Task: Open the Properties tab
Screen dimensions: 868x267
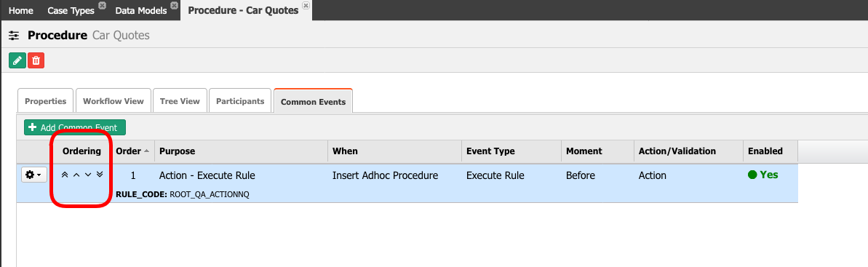Action: 46,101
